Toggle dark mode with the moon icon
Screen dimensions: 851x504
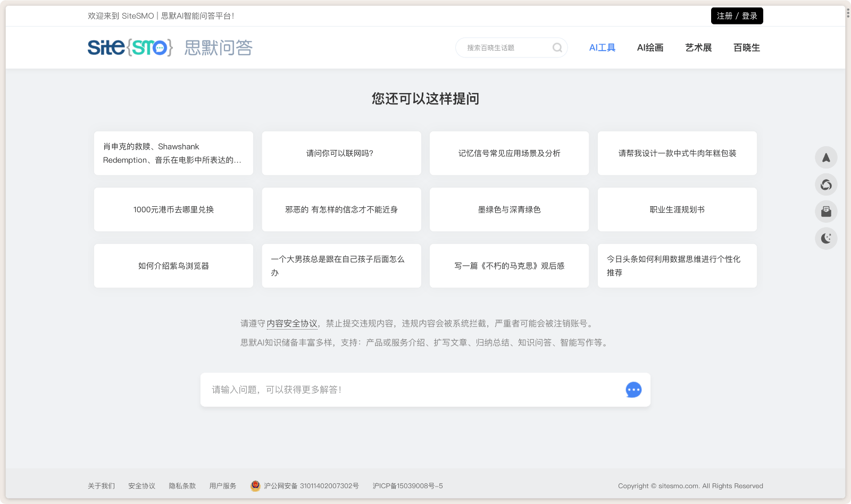826,238
